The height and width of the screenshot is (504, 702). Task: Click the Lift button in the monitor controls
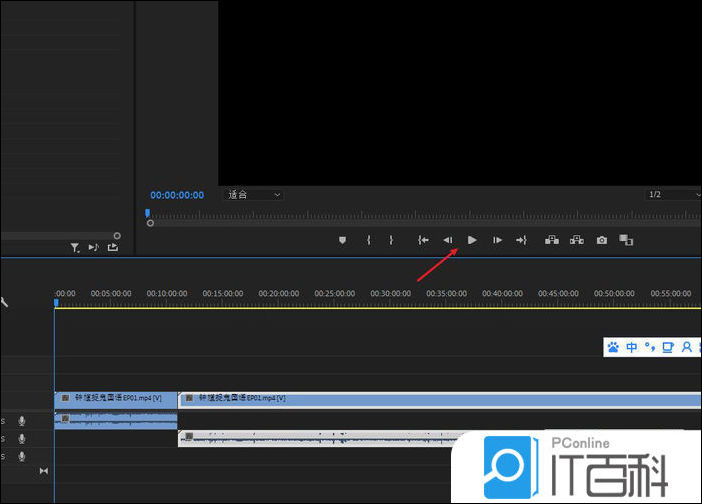click(552, 240)
